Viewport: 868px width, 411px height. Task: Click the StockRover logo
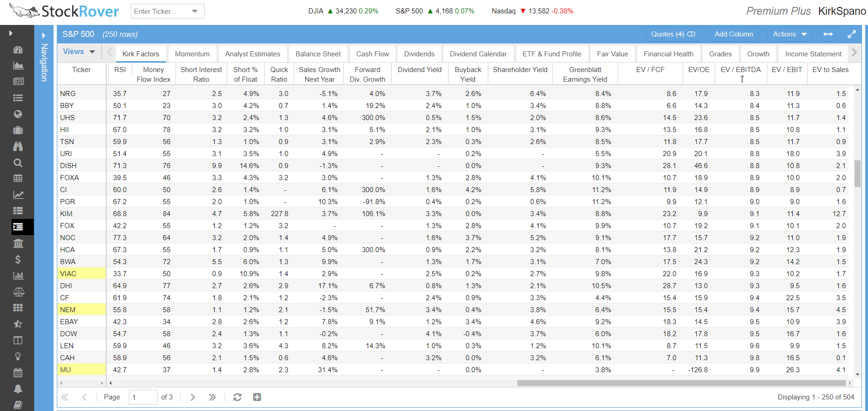(64, 11)
